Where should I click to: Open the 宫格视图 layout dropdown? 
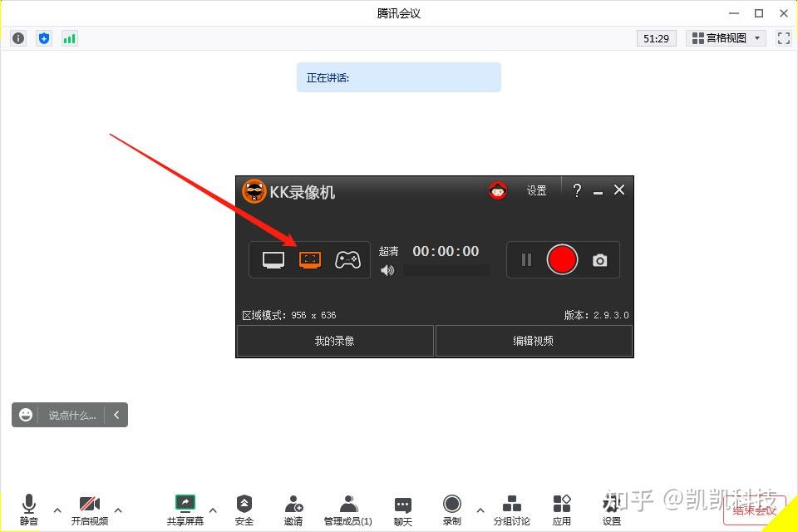pos(726,37)
